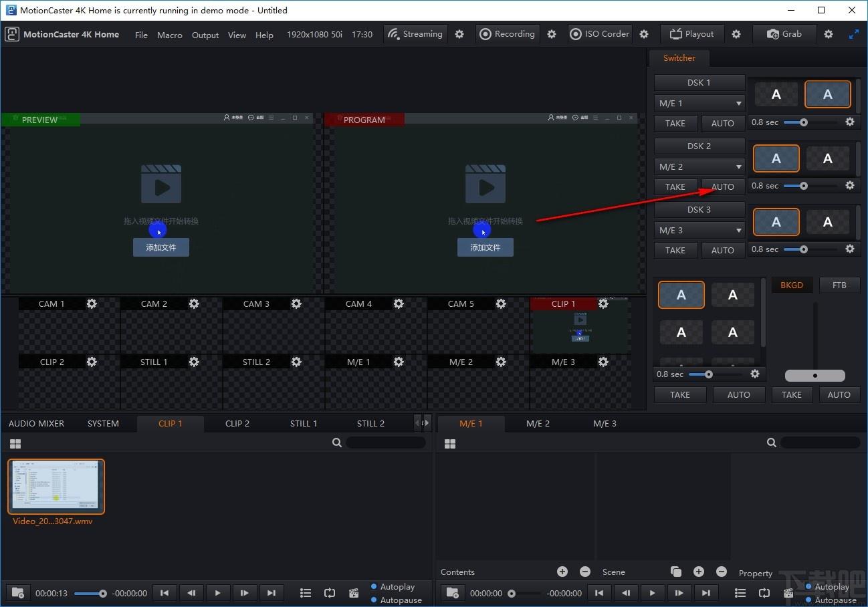The image size is (868, 607).
Task: Open the Macro menu
Action: click(170, 35)
